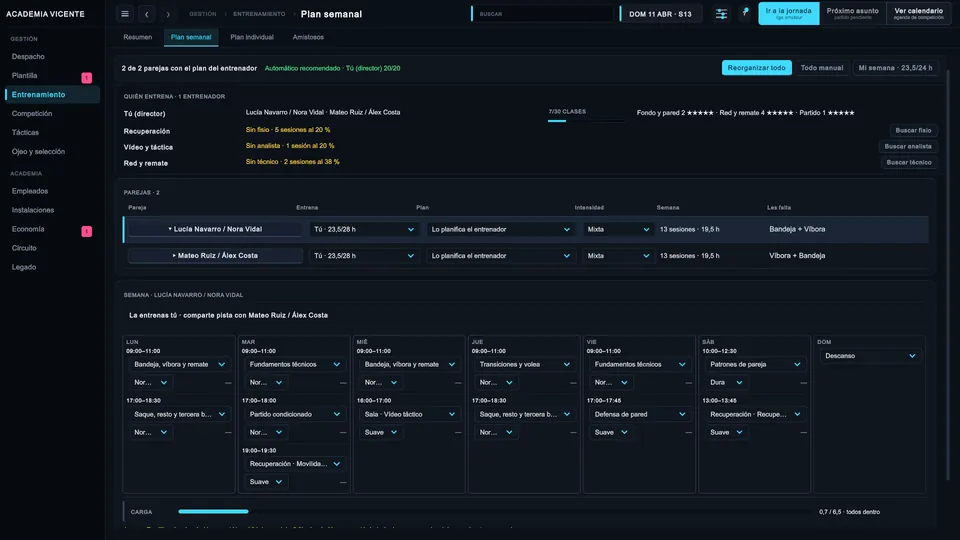Viewport: 960px width, 540px height.
Task: Click the Carga load progress bar
Action: 493,511
